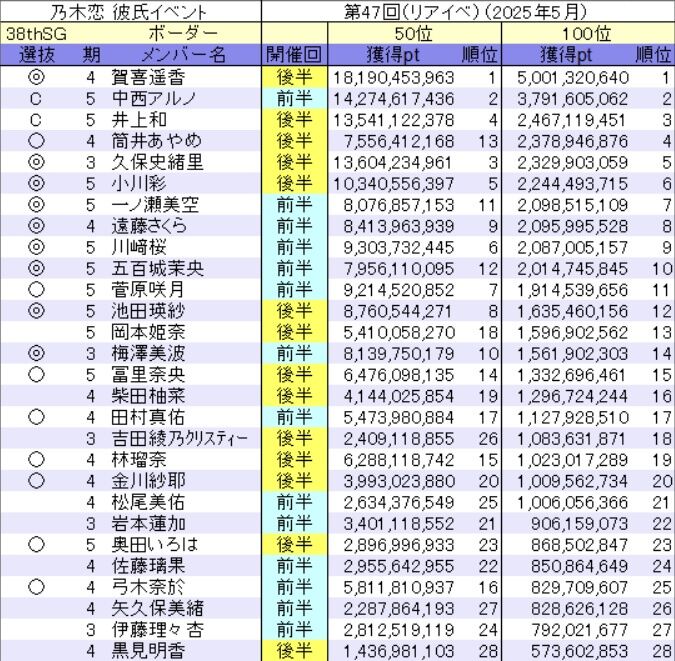
Task: Select member name 久保史緒里
Action: (x=157, y=163)
